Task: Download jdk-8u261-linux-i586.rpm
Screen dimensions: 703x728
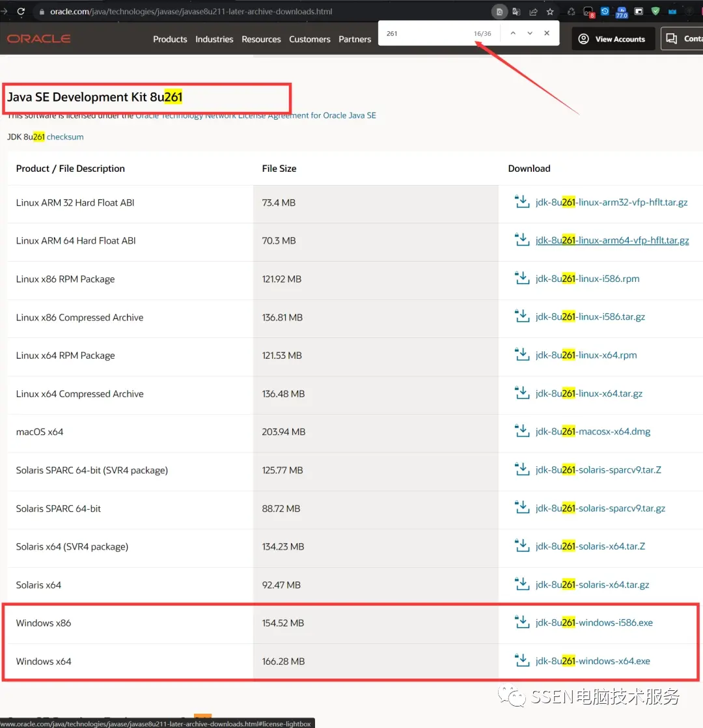Action: click(587, 279)
